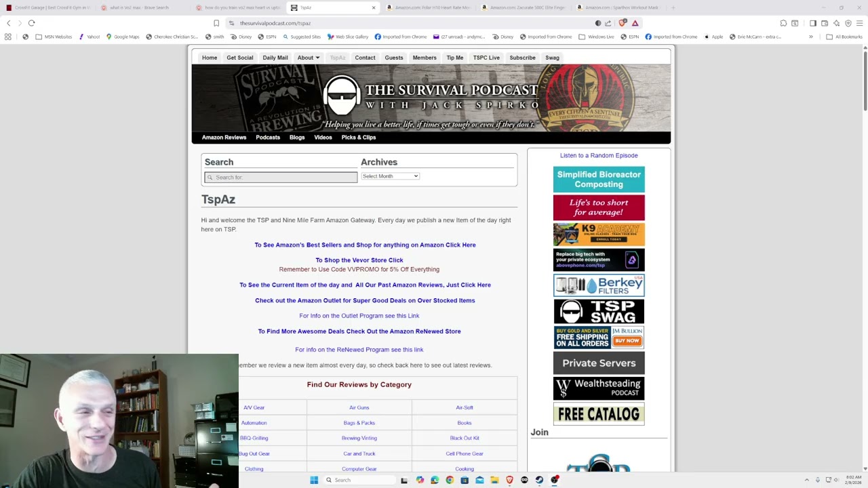Open TSPC Live from the menu
868x488 pixels.
tap(486, 58)
